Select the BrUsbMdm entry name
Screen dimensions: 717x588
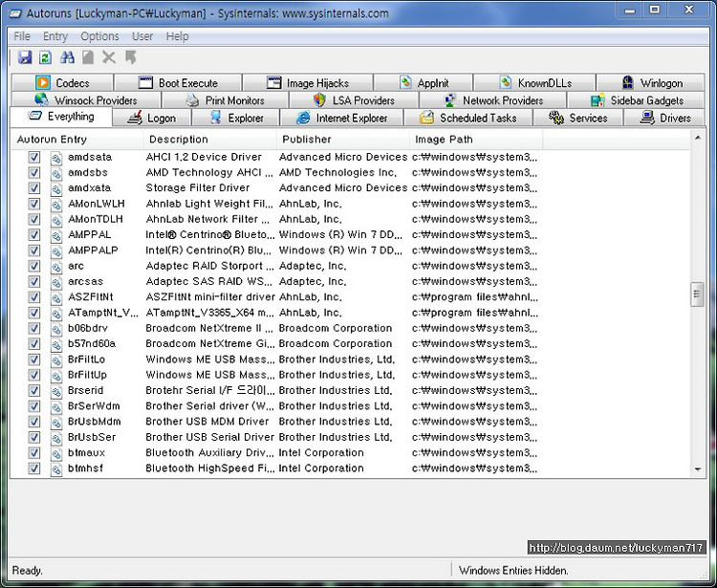pyautogui.click(x=95, y=421)
